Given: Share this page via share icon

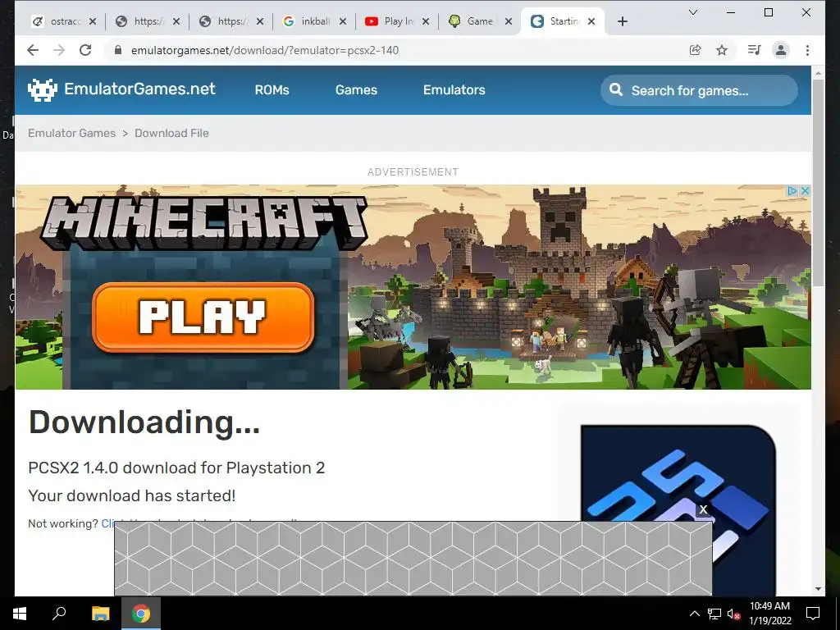Looking at the screenshot, I should pos(695,50).
